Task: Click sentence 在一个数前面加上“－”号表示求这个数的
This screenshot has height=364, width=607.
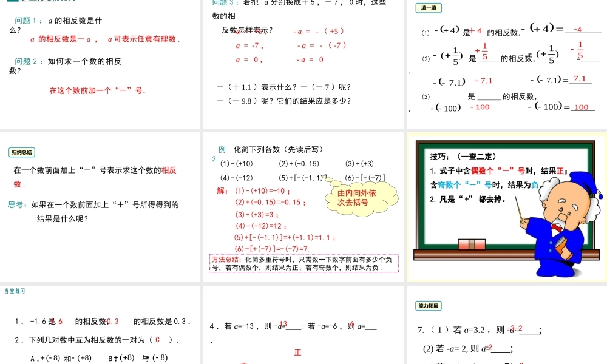Action: pos(87,170)
